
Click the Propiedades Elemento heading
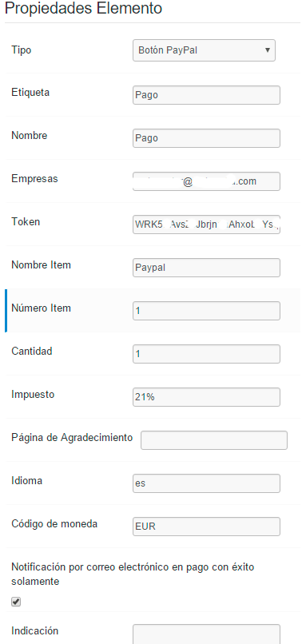(x=83, y=8)
